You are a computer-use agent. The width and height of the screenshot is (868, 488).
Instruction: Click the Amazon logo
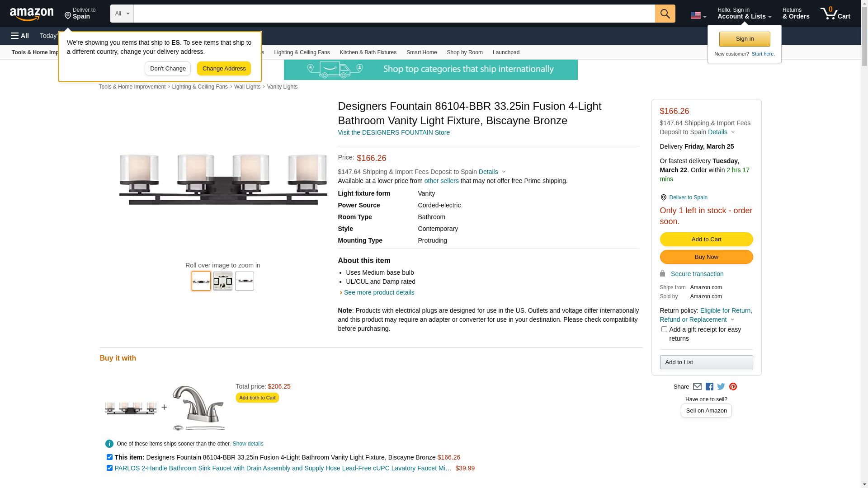point(32,14)
